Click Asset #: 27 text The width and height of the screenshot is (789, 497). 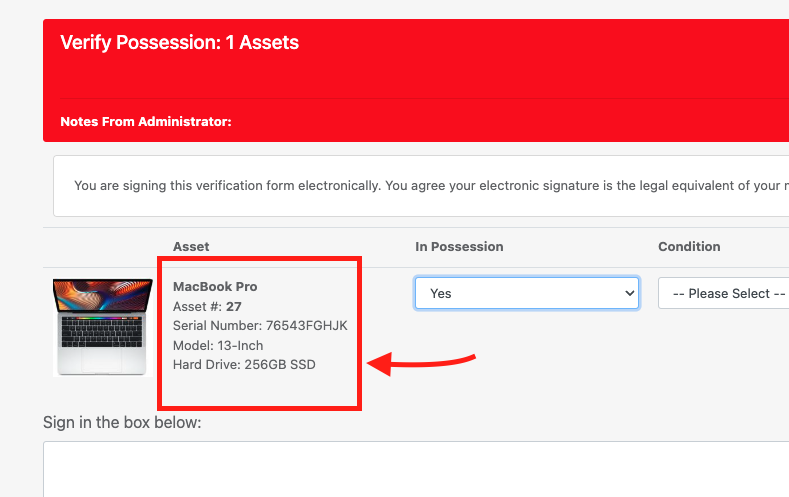(207, 306)
